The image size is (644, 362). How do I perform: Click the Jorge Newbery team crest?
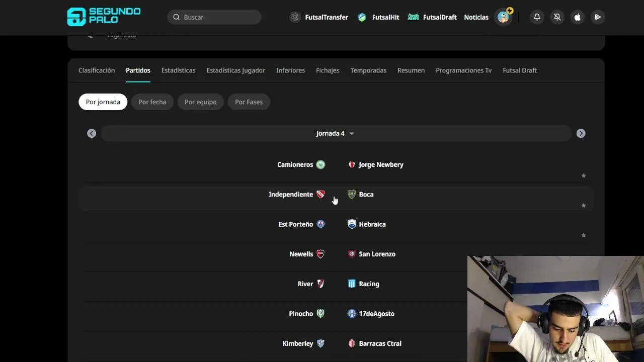(352, 164)
